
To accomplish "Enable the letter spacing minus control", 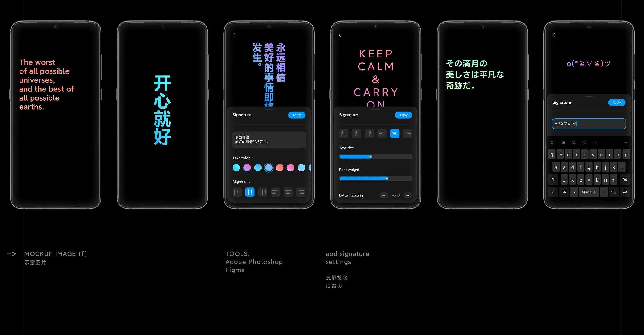I will [x=383, y=195].
